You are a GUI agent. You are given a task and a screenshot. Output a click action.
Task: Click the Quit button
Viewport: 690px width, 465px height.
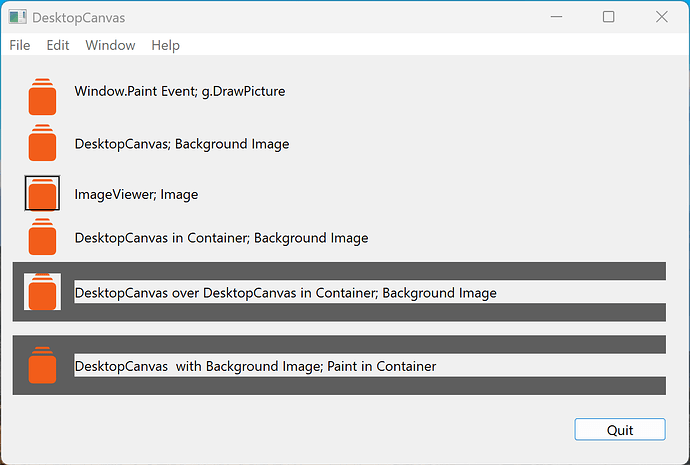620,429
